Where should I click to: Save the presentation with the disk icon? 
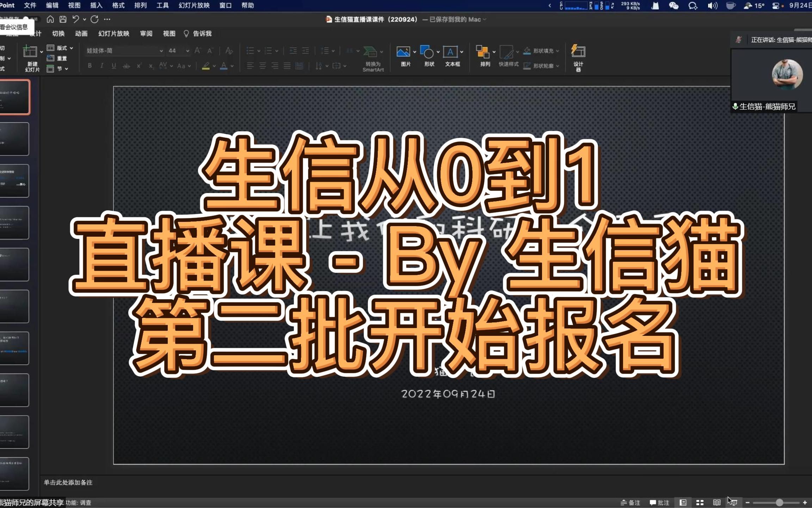(63, 19)
